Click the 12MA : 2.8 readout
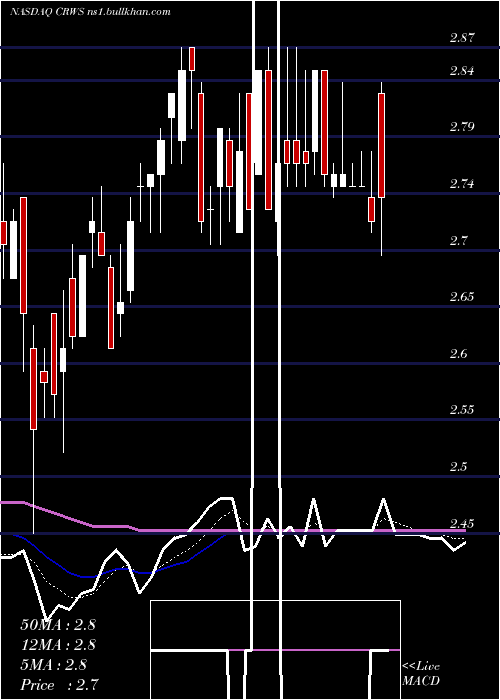Viewport: 500px width, 700px height. 58,645
